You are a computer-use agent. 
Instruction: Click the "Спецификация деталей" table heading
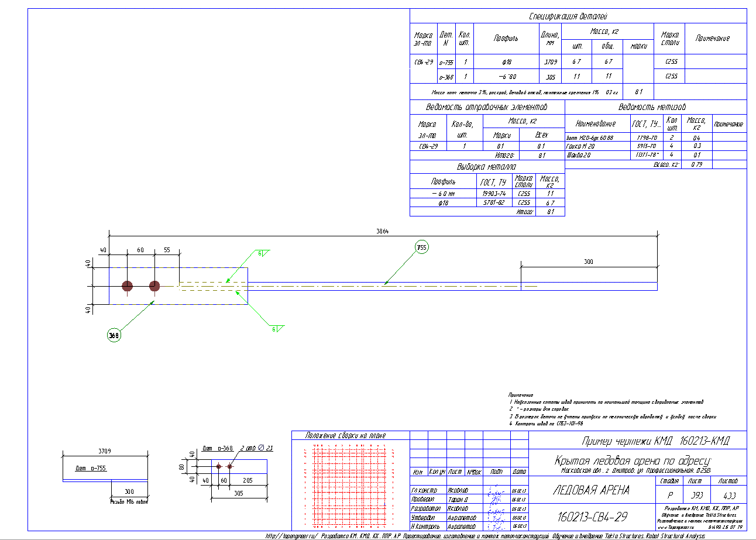pyautogui.click(x=568, y=16)
